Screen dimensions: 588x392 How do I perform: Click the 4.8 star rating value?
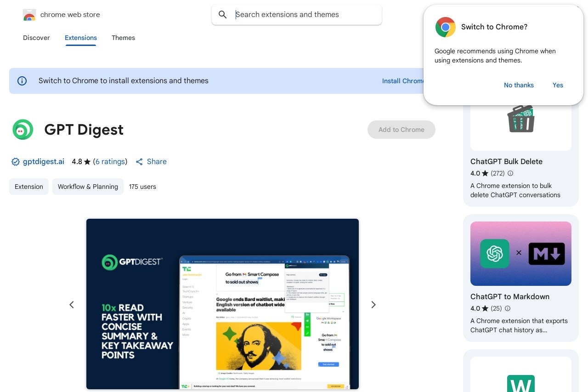click(x=77, y=162)
